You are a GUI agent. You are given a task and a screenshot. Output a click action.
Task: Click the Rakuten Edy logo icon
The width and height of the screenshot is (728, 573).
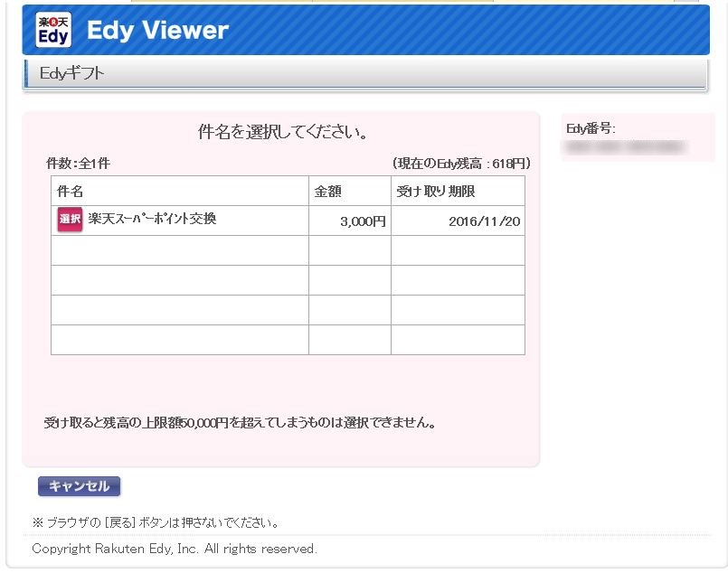[53, 30]
